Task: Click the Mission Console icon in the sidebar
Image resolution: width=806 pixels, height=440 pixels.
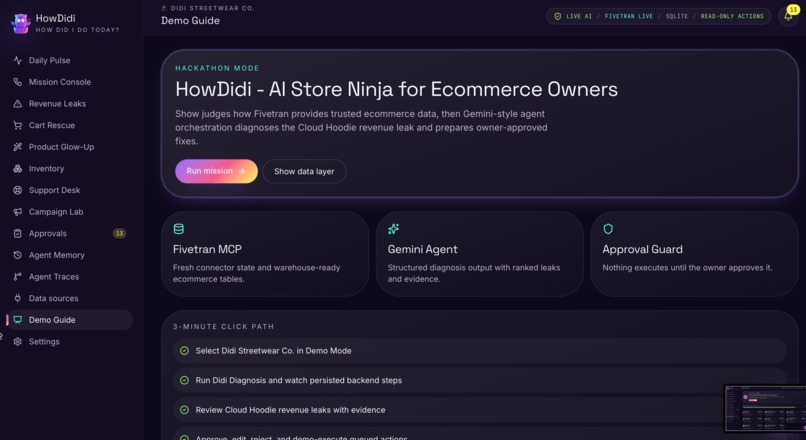Action: (17, 82)
